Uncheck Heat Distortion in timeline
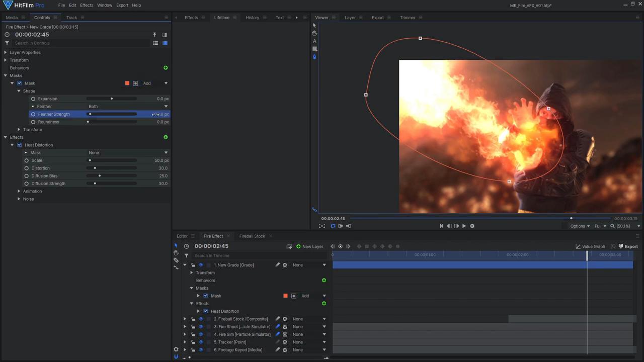The width and height of the screenshot is (644, 362). click(x=205, y=311)
